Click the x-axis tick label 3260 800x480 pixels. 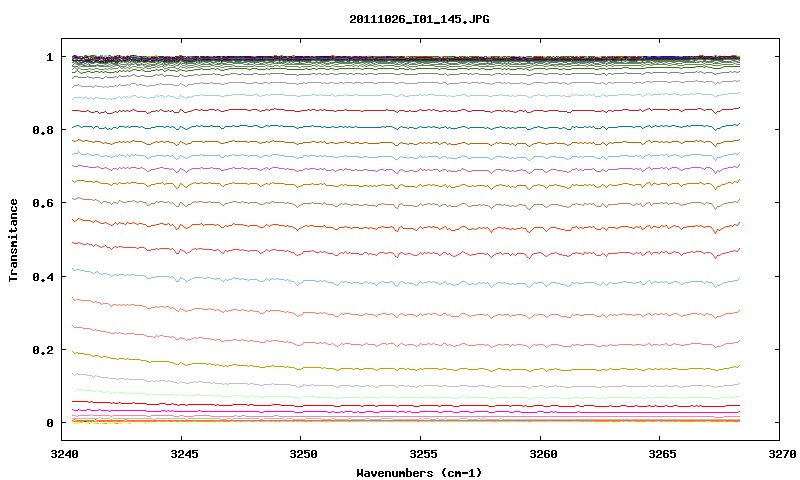pyautogui.click(x=543, y=454)
